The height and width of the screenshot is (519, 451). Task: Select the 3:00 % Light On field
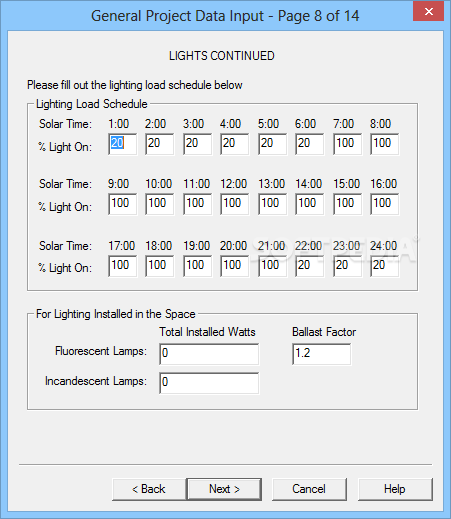click(197, 144)
